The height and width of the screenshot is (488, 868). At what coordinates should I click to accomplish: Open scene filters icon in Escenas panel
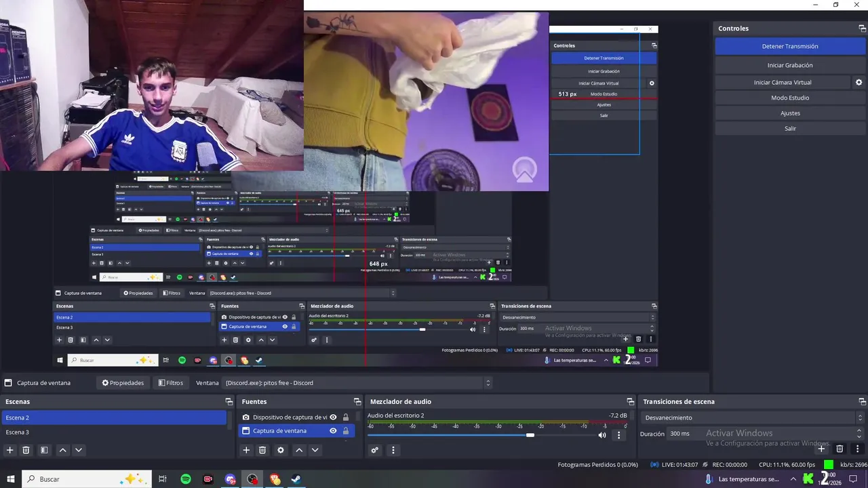tap(44, 450)
